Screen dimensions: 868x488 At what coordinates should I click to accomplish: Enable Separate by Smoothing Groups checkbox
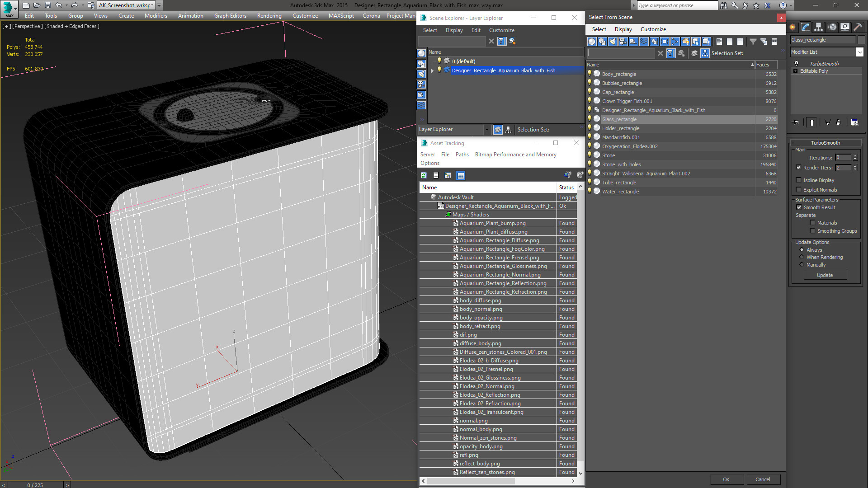tap(812, 231)
